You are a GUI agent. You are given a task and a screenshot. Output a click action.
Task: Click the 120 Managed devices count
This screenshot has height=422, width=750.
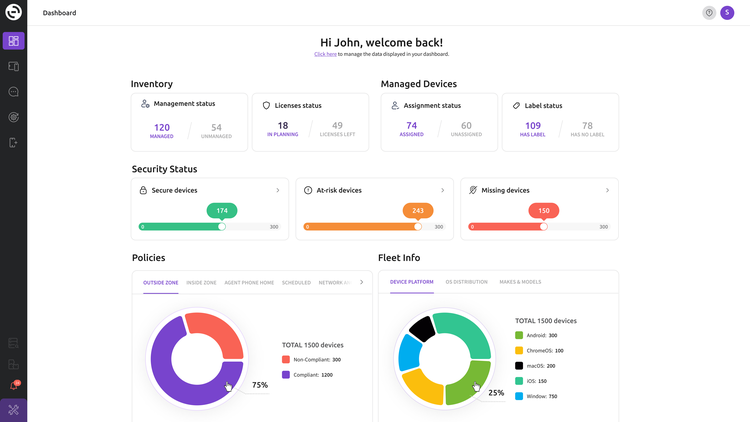[x=162, y=128]
